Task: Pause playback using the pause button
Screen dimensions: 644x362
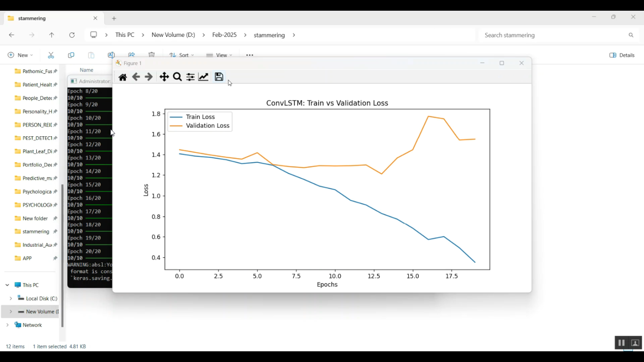Action: click(621, 343)
